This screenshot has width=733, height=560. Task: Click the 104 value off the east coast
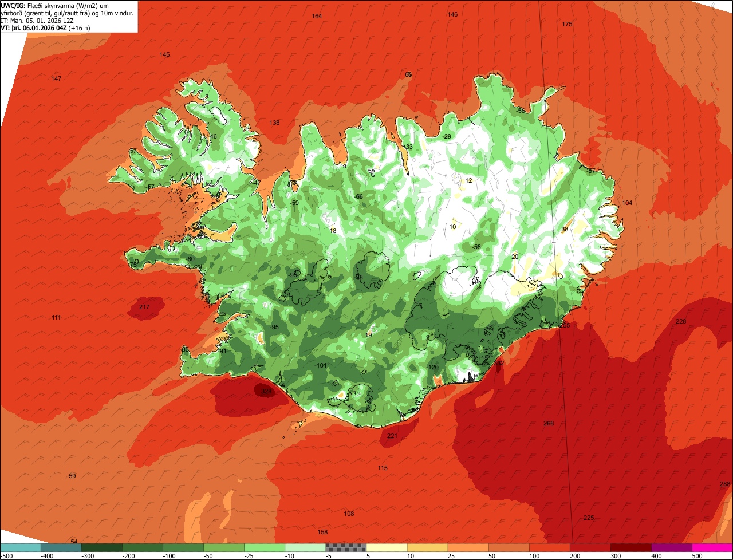(x=627, y=203)
